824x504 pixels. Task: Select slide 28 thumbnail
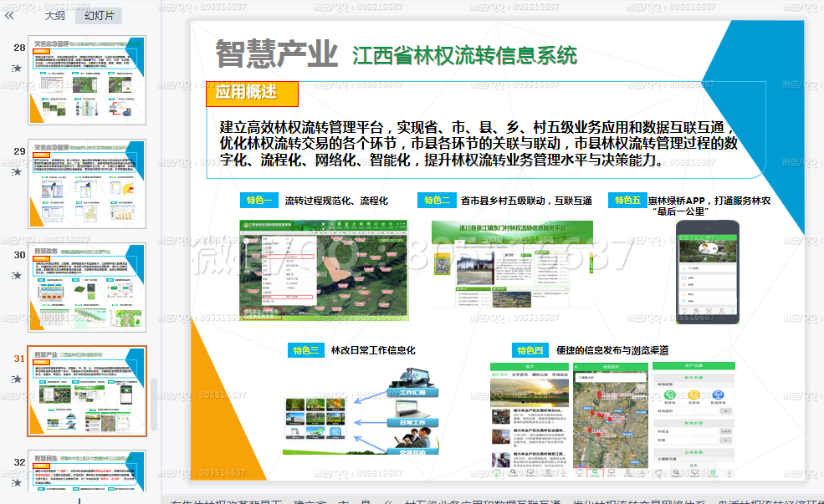[87, 80]
